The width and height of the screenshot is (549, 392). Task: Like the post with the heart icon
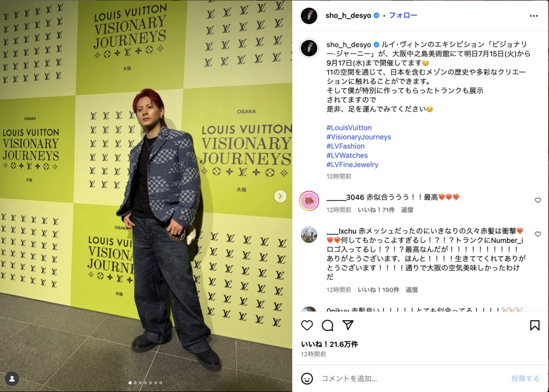(x=307, y=326)
